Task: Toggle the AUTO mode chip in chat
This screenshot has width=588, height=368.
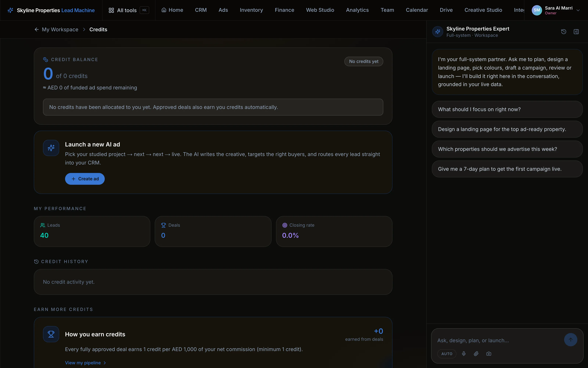Action: tap(447, 354)
